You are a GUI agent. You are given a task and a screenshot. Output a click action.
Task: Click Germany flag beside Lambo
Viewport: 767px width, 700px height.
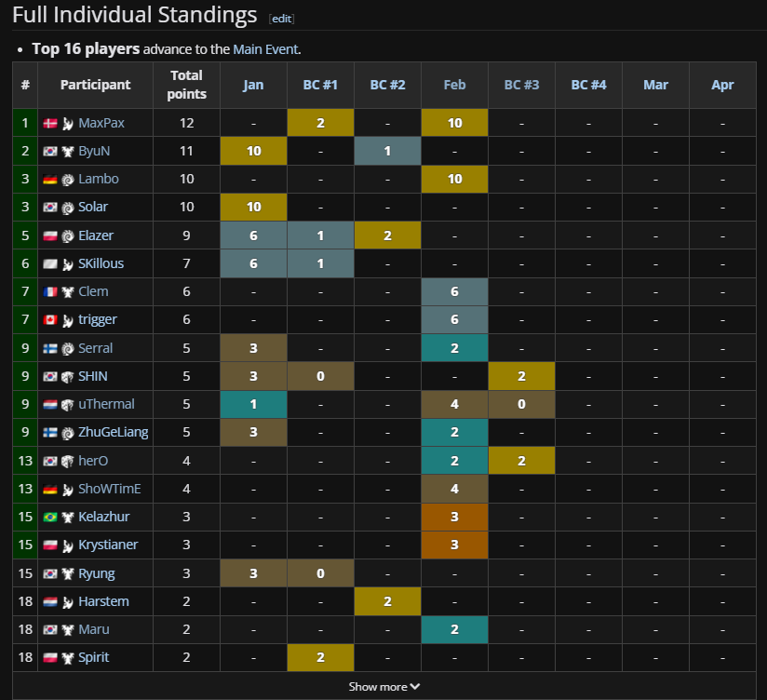pyautogui.click(x=50, y=179)
